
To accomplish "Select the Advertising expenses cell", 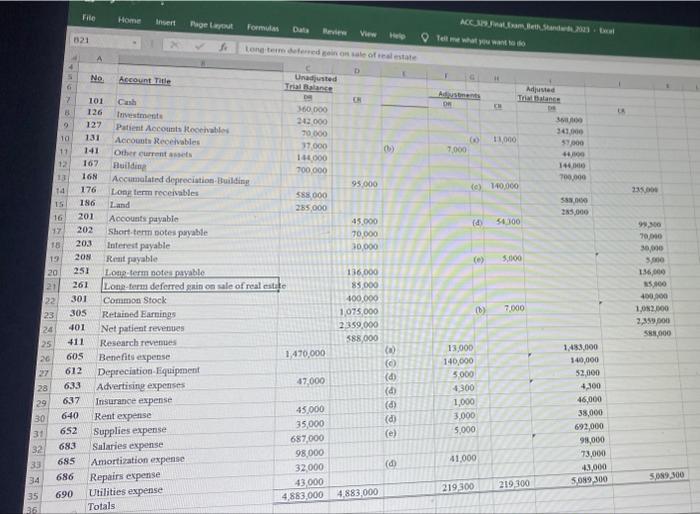I will (x=140, y=385).
